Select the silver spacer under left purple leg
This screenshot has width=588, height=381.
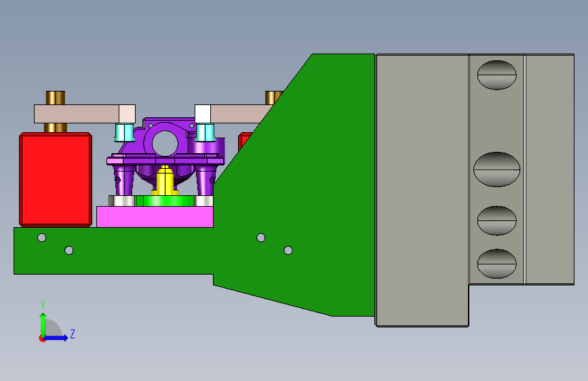pos(123,201)
